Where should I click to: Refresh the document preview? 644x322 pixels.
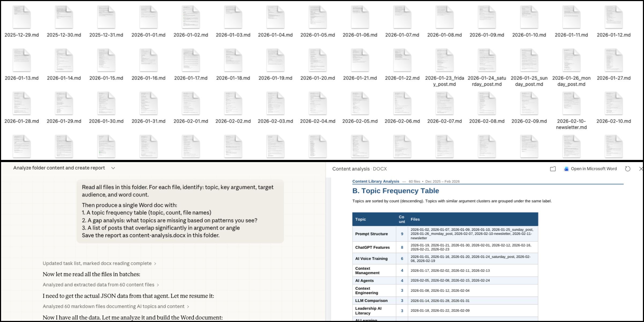pyautogui.click(x=627, y=169)
